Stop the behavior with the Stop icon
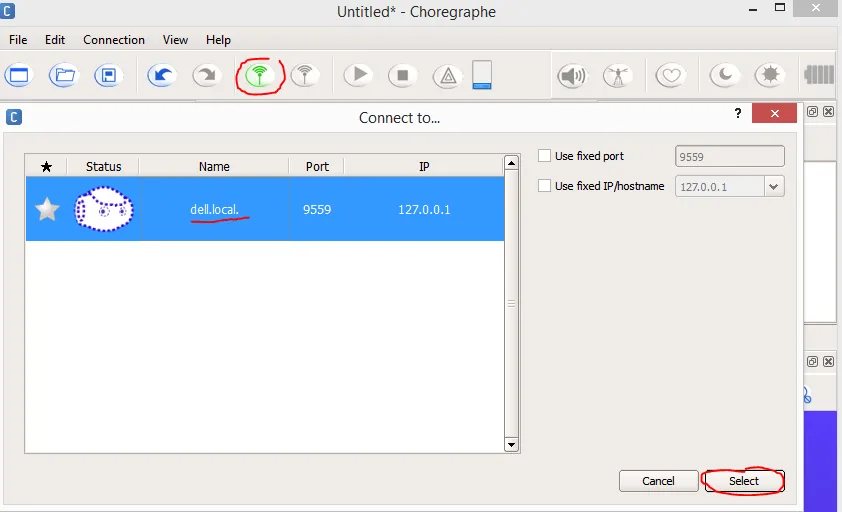 (403, 75)
